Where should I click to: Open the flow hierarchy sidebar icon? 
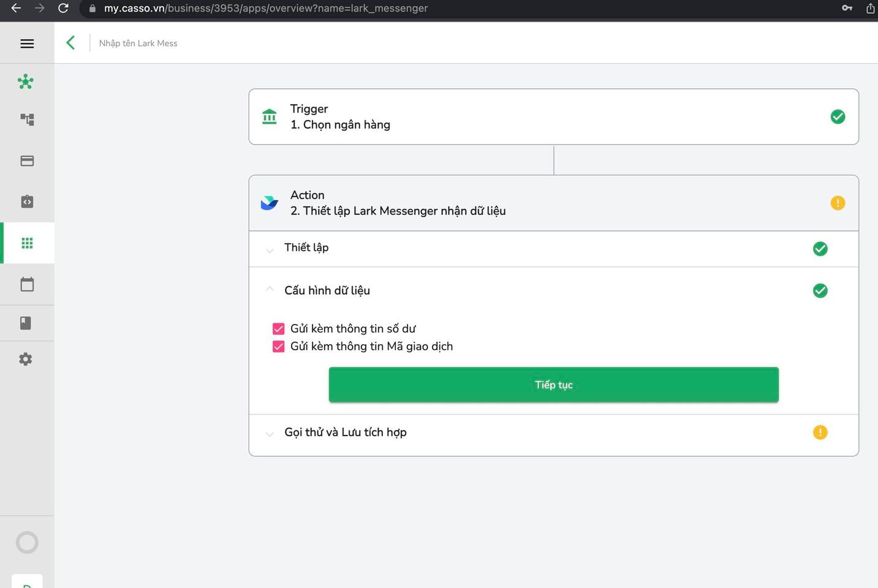27,119
